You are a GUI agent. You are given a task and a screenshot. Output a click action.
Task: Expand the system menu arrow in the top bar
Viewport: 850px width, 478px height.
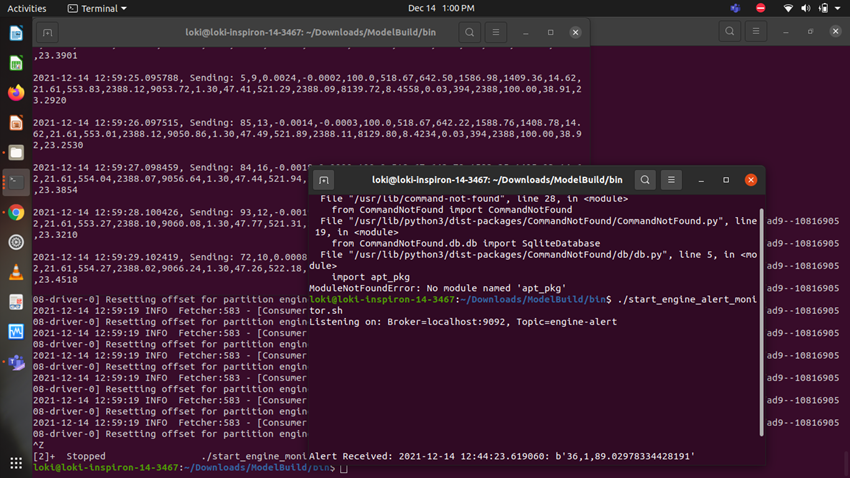[838, 8]
